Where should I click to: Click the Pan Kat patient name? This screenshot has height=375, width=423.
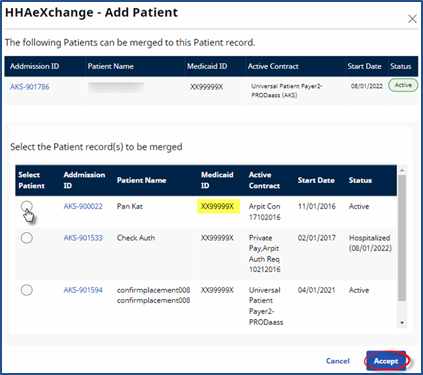(130, 206)
